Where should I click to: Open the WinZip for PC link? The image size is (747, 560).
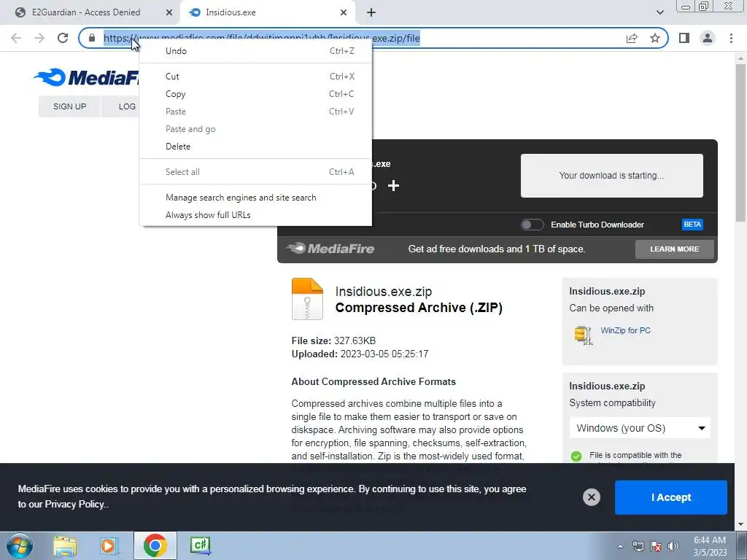(625, 330)
